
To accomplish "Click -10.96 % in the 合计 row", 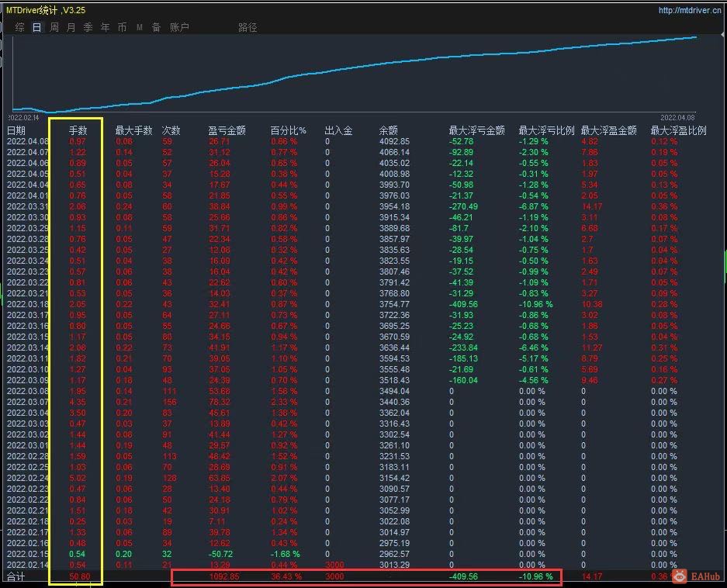I will pos(535,577).
